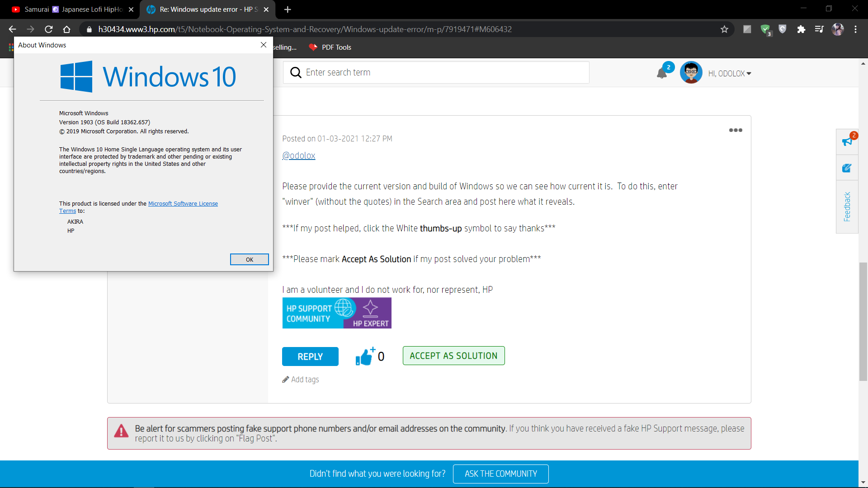Click Add tags under the post
The image size is (868, 488).
301,380
